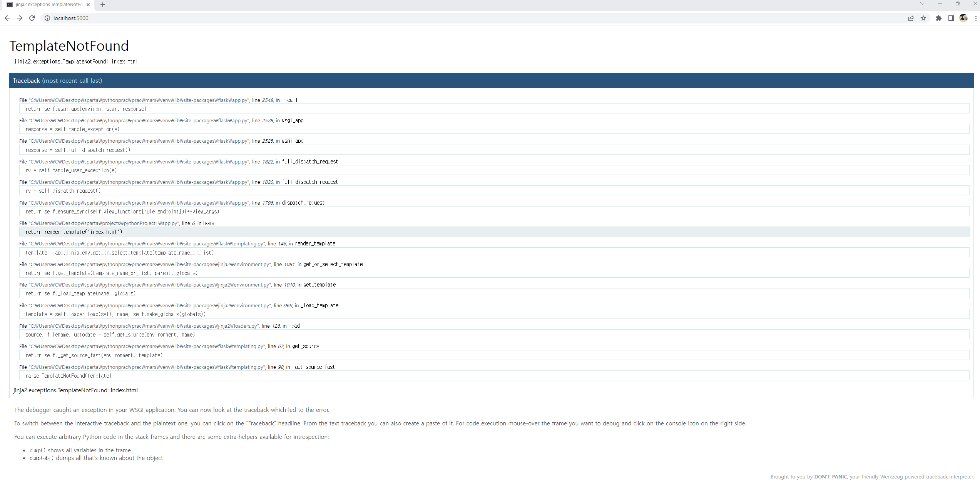This screenshot has height=500, width=980.
Task: Click the app.py line 2528 wsgi_app file header
Action: 161,120
